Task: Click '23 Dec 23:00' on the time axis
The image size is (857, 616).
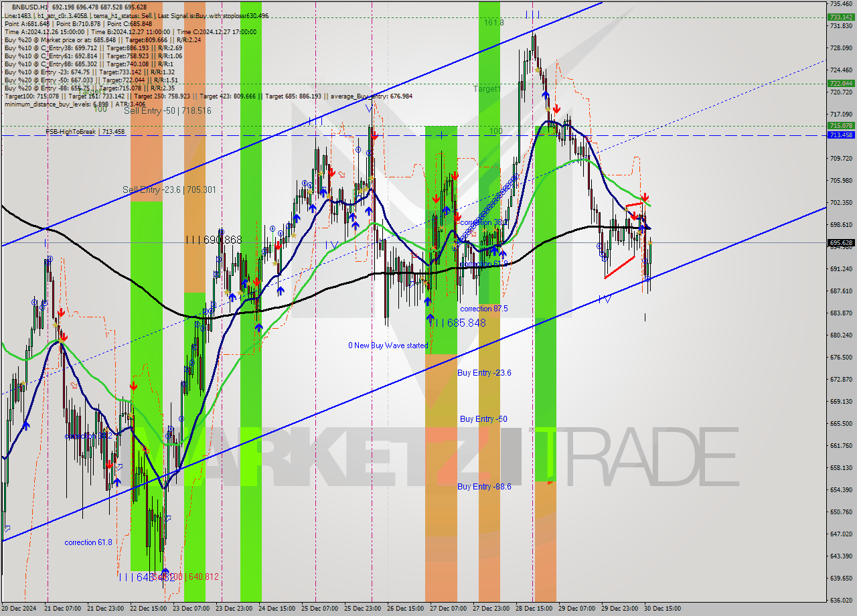Action: (234, 609)
